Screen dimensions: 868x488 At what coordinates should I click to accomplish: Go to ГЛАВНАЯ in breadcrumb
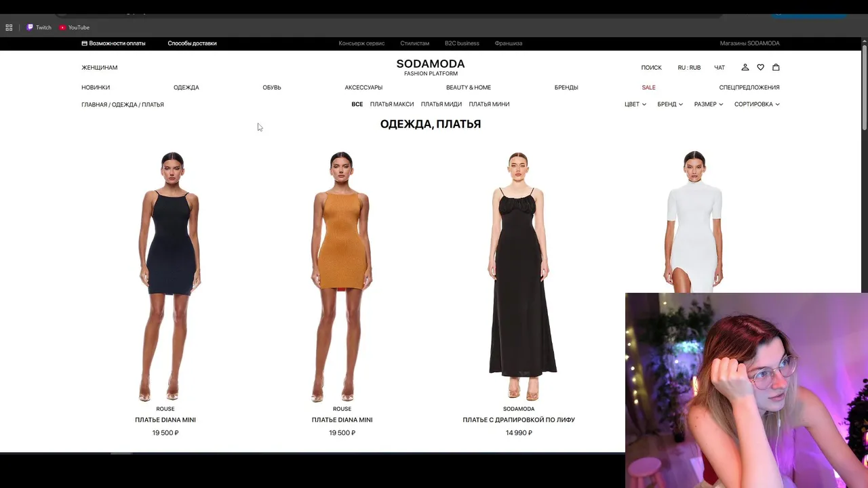[94, 105]
